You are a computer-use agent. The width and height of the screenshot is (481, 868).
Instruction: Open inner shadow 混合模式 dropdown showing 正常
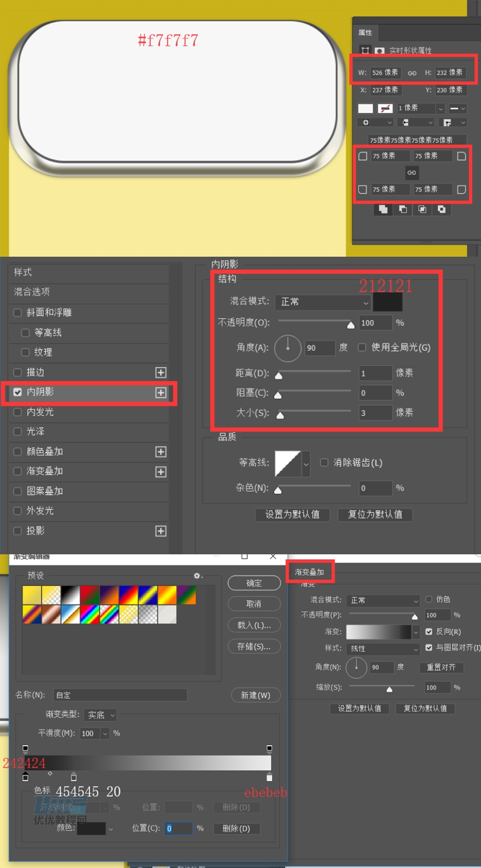click(x=323, y=302)
